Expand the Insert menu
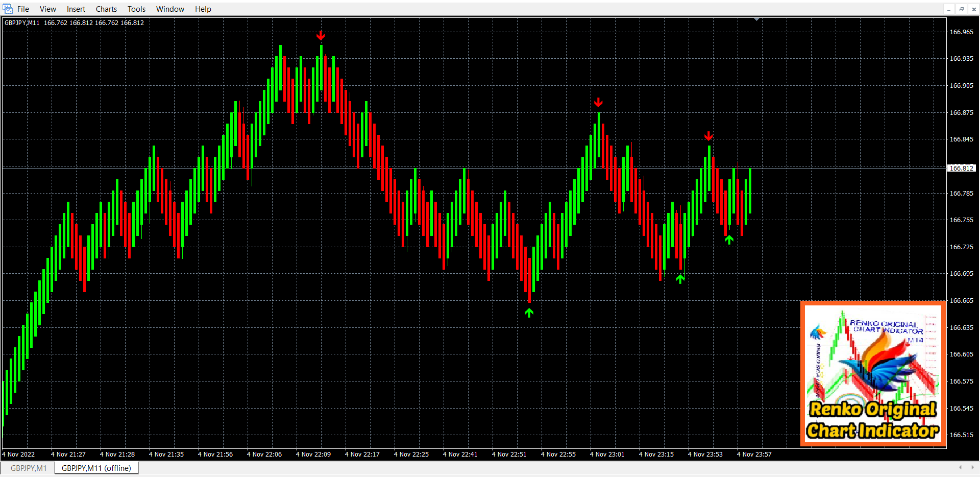Screen dimensions: 980x477 click(x=76, y=9)
